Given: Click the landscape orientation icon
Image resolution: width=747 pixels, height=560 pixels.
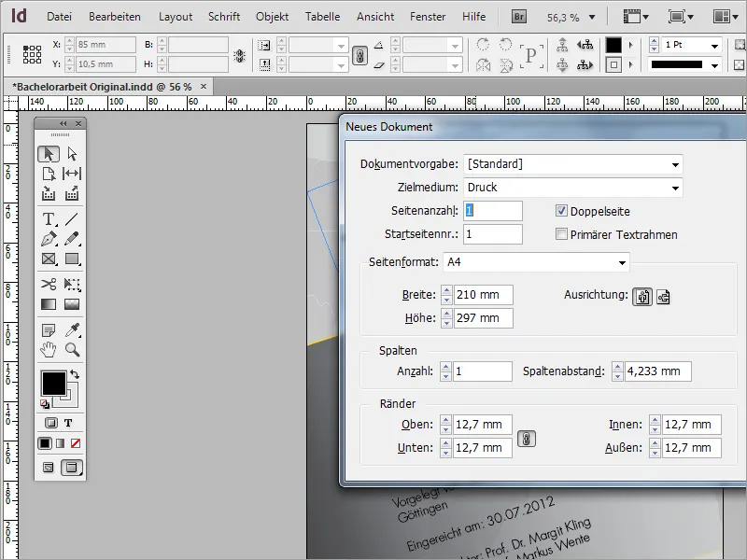Looking at the screenshot, I should tap(664, 297).
